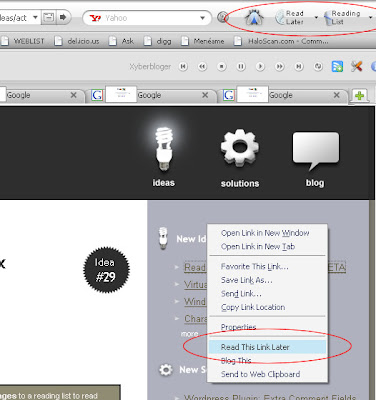Open the Wind... link in the sidebar
376x400 pixels.
(x=195, y=302)
